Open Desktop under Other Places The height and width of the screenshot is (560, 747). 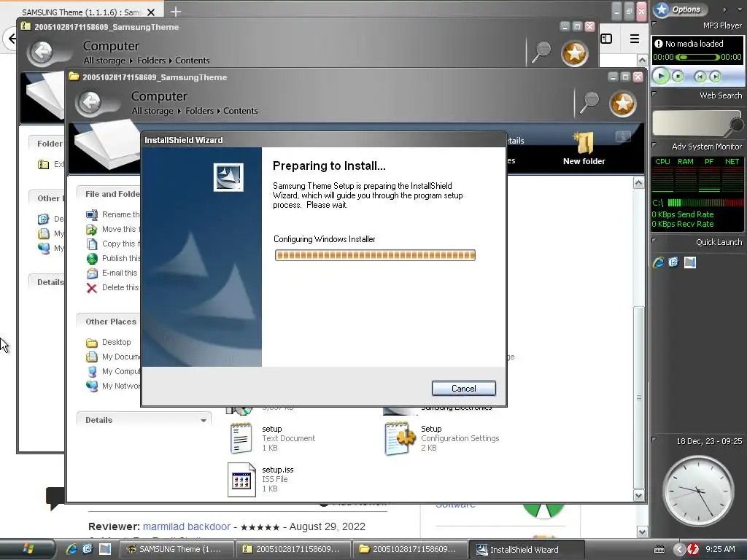[109, 342]
